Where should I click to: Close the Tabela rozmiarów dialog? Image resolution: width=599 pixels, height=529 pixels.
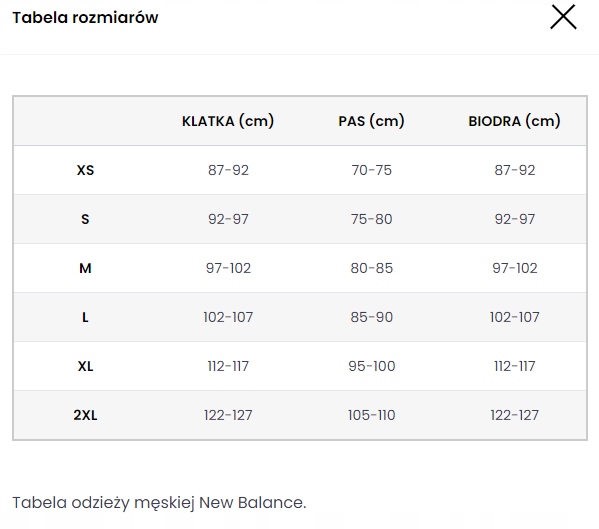tap(563, 17)
